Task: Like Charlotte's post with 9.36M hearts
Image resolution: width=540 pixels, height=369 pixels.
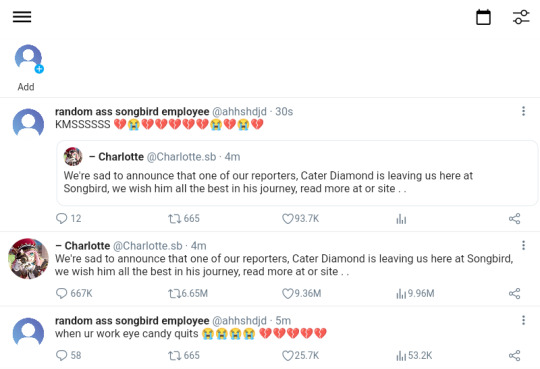Action: (x=301, y=294)
